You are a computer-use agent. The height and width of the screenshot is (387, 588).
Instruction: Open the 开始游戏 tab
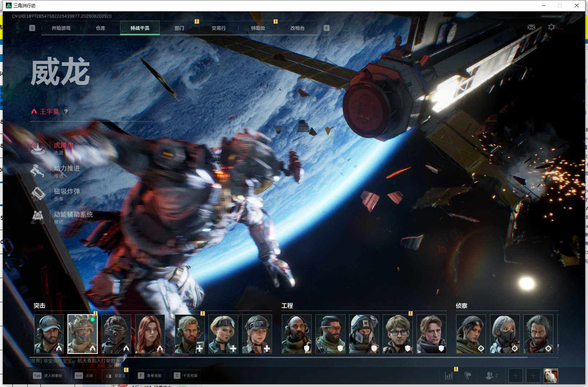[61, 28]
